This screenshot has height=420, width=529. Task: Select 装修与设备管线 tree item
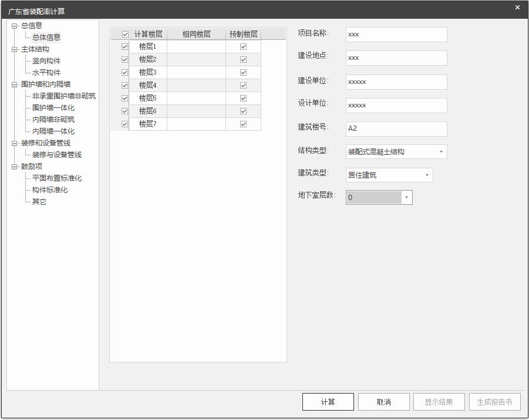click(x=57, y=155)
